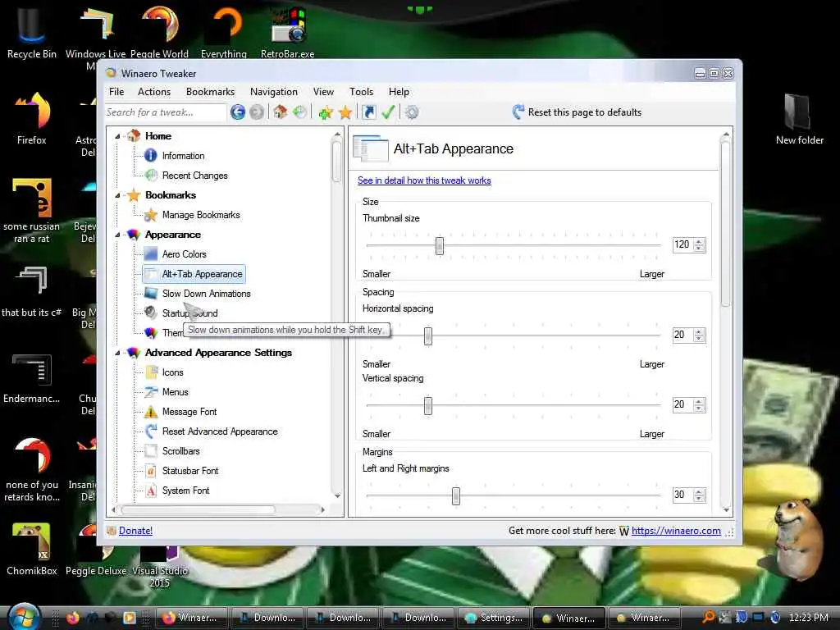
Task: Open Windows Start orb
Action: pyautogui.click(x=24, y=617)
